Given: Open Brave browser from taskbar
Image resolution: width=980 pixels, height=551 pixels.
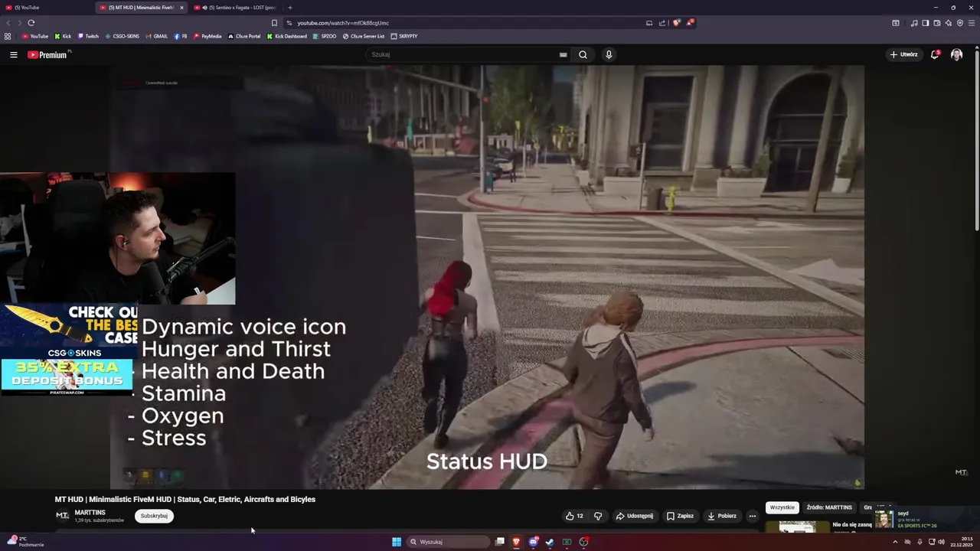Looking at the screenshot, I should click(x=516, y=542).
